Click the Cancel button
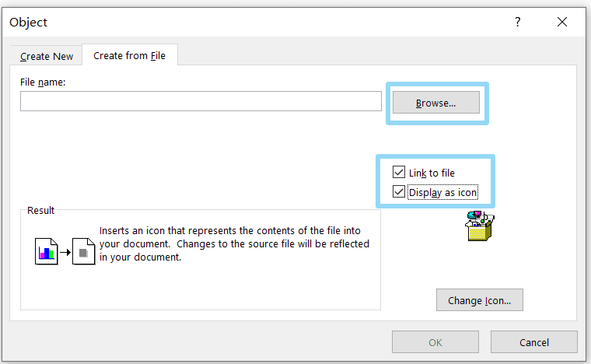This screenshot has width=591, height=364. point(533,342)
